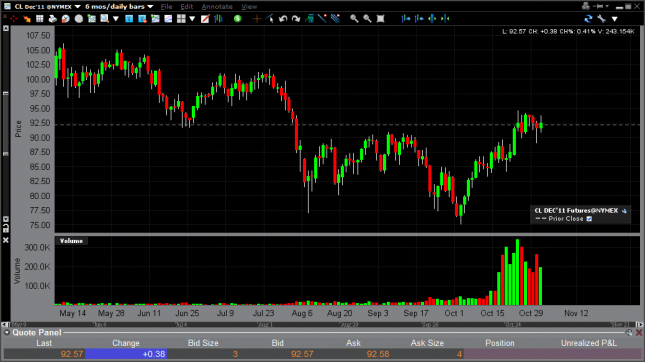Screen dimensions: 645x362
Task: Open the View menu
Action: (249, 7)
